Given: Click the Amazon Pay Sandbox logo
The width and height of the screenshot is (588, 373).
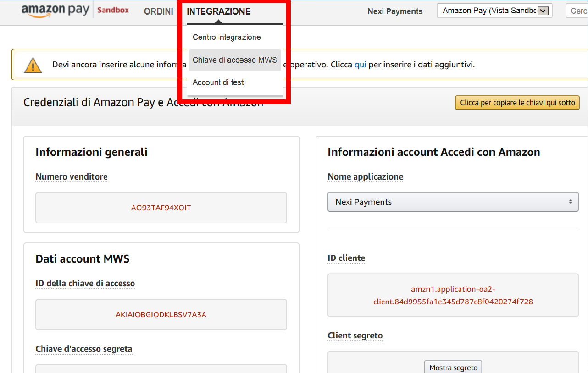Looking at the screenshot, I should tap(75, 11).
